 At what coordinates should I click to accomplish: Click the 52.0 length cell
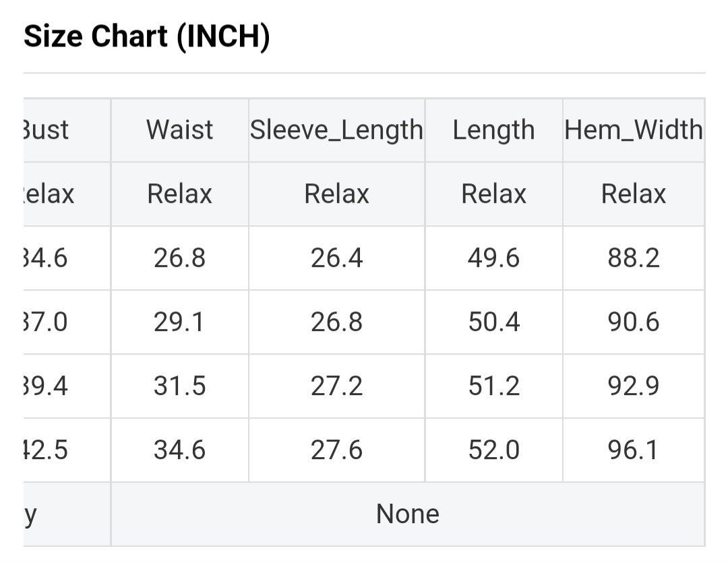coord(493,450)
